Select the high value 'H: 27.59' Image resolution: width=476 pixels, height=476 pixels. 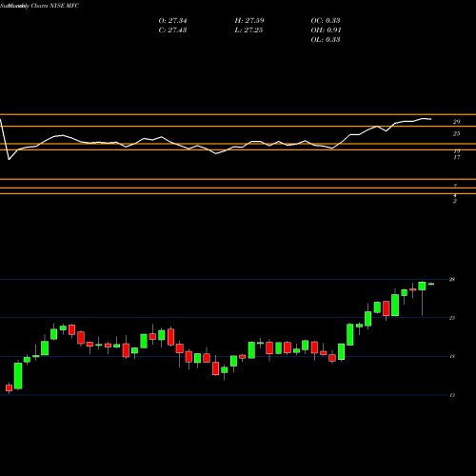(x=249, y=21)
